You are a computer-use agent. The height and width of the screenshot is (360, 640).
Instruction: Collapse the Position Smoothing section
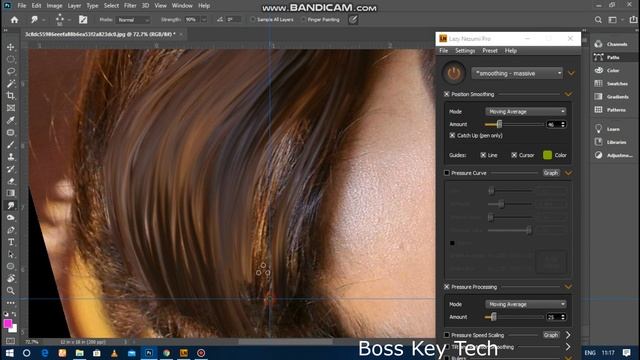tap(568, 94)
